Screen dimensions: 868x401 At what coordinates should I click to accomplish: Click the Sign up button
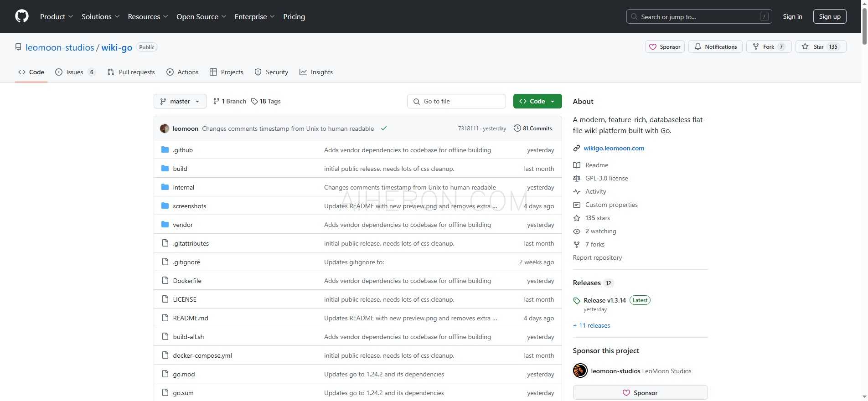point(830,16)
